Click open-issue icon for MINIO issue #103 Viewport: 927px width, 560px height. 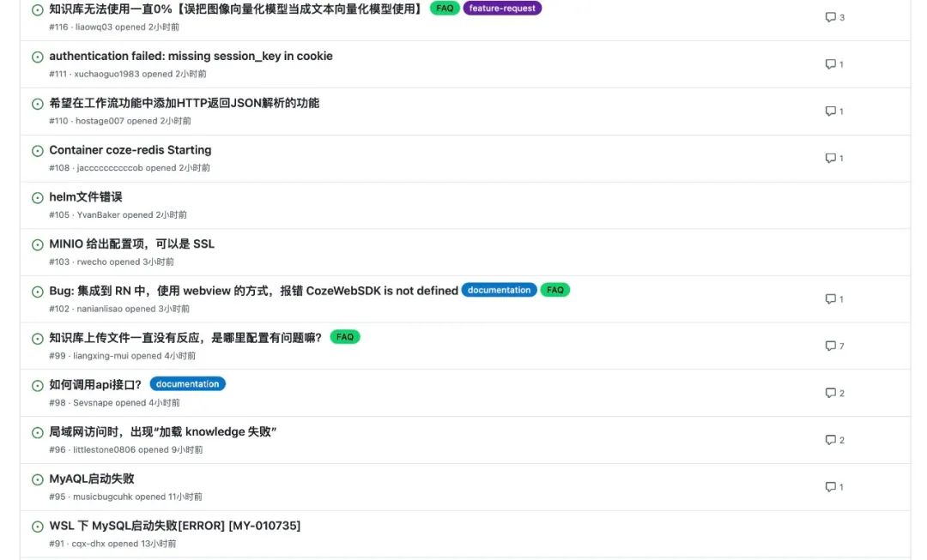(x=37, y=244)
